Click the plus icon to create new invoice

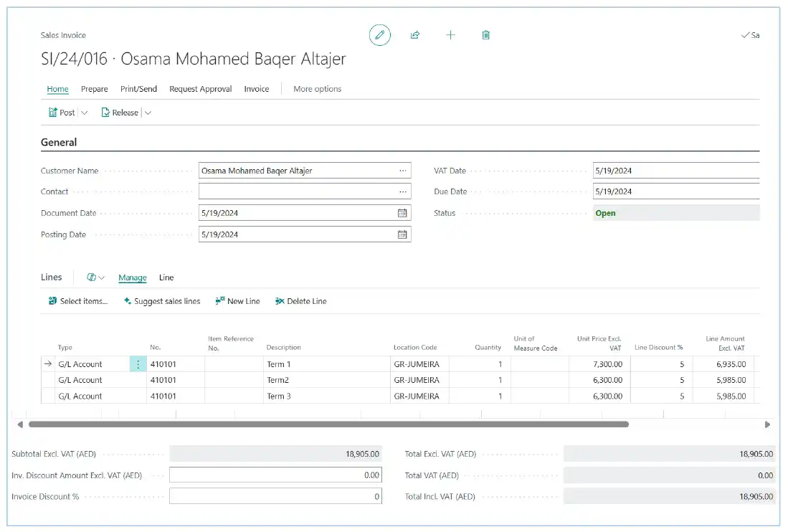point(450,35)
